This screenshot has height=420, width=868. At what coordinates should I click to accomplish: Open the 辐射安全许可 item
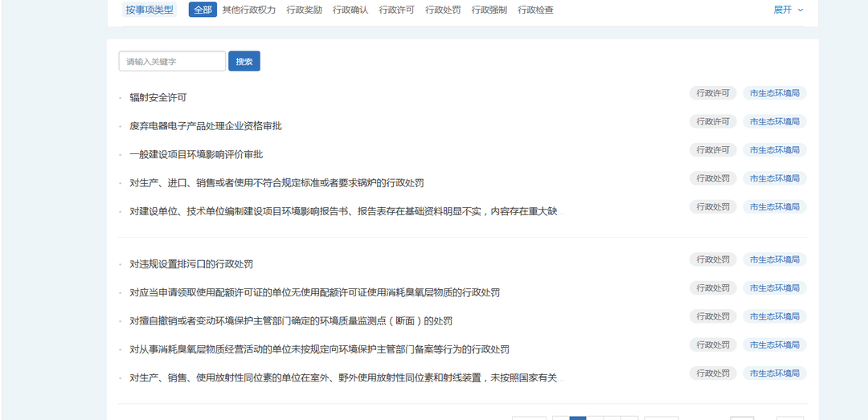click(158, 98)
